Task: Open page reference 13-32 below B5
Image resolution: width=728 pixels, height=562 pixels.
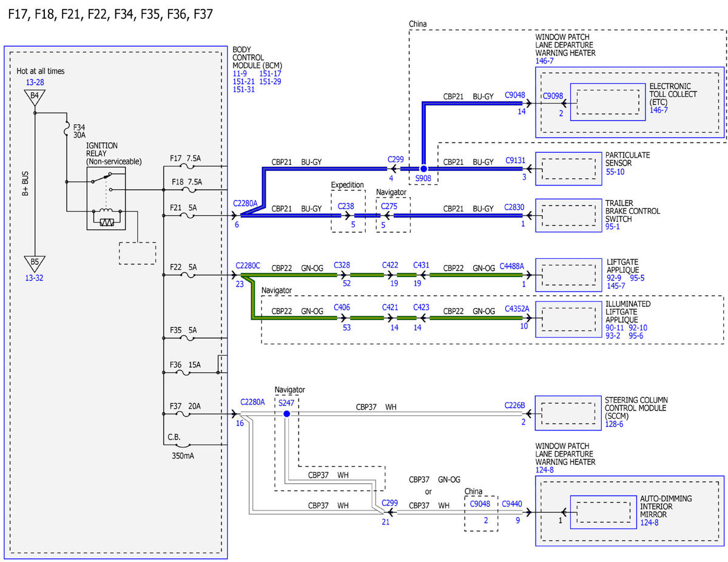Action: (x=34, y=278)
